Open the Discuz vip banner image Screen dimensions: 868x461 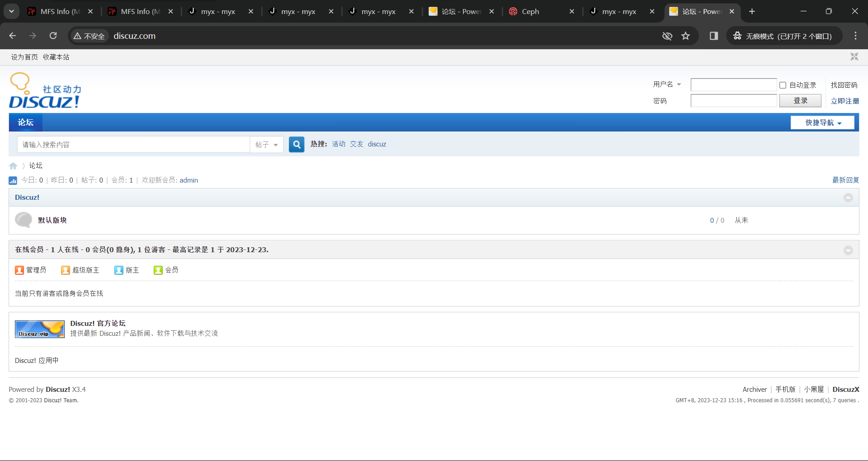coord(40,329)
